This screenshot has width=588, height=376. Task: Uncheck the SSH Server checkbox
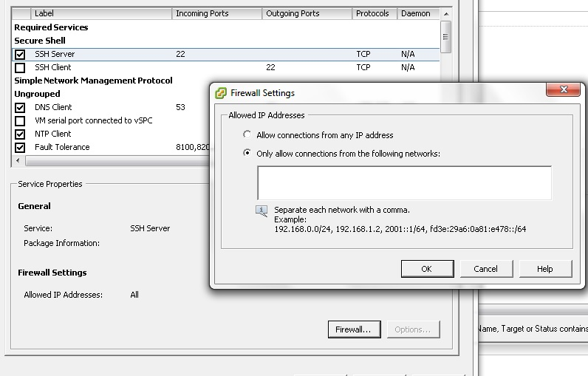pyautogui.click(x=20, y=55)
